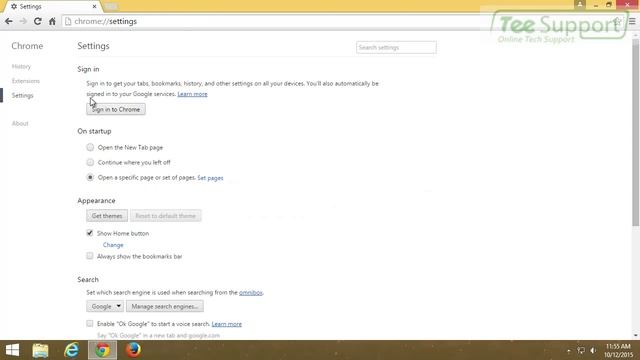Open About in the sidebar
Screen dimensions: 640x360
click(x=20, y=123)
